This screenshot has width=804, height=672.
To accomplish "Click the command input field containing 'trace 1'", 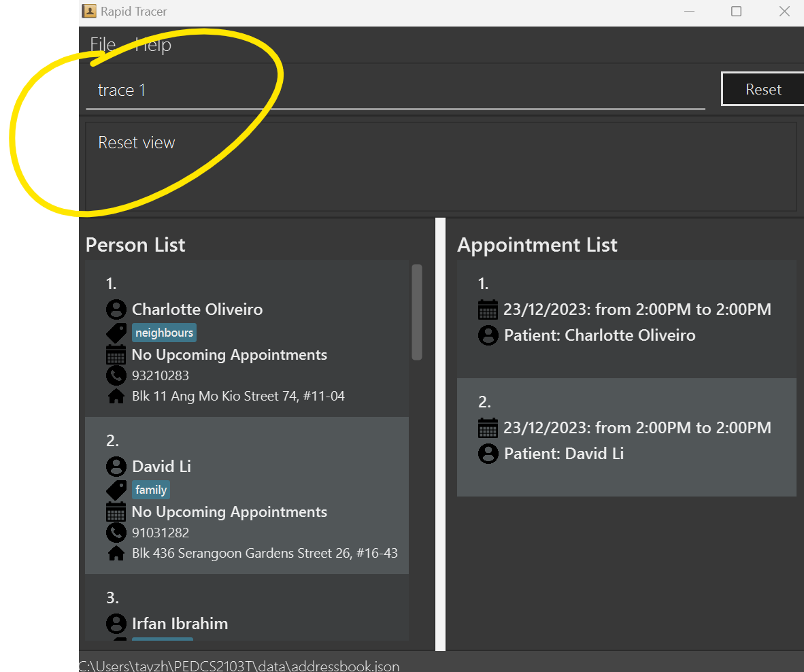I will [395, 90].
